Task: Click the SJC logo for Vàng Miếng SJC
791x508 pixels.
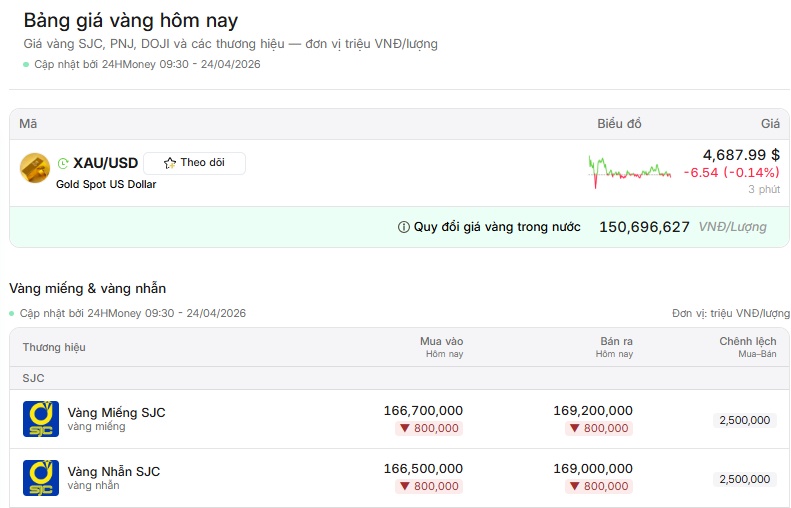Action: point(41,419)
